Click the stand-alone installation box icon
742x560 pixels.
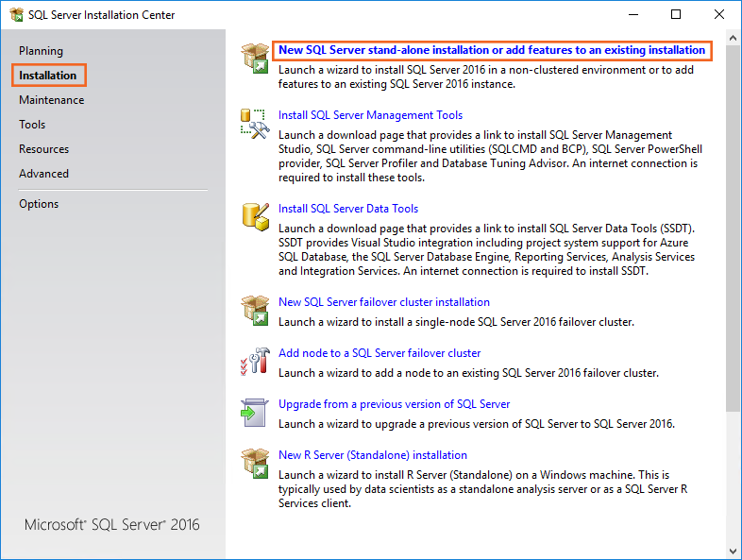(x=255, y=57)
